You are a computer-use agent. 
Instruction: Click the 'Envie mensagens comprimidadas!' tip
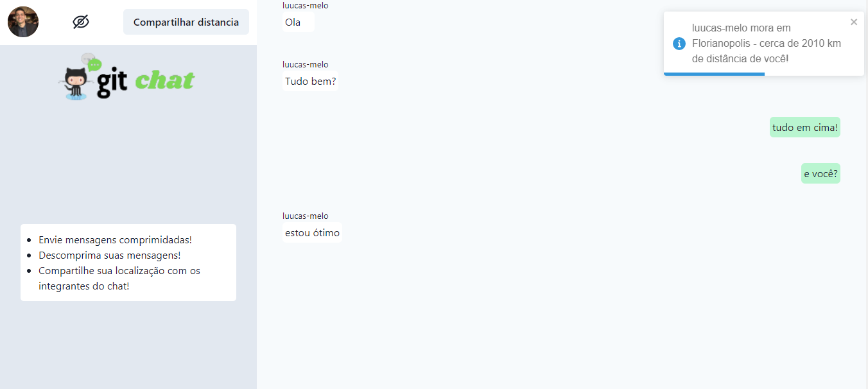tap(115, 239)
